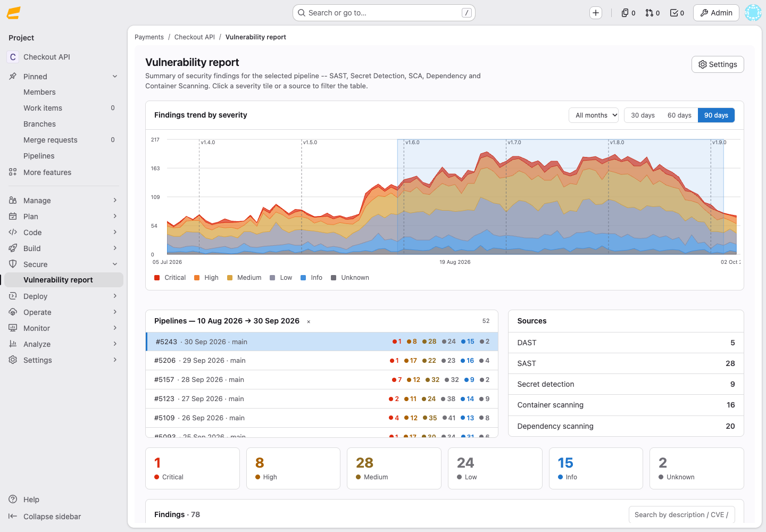This screenshot has height=532, width=766.
Task: Go to Payments breadcrumb link
Action: (149, 37)
